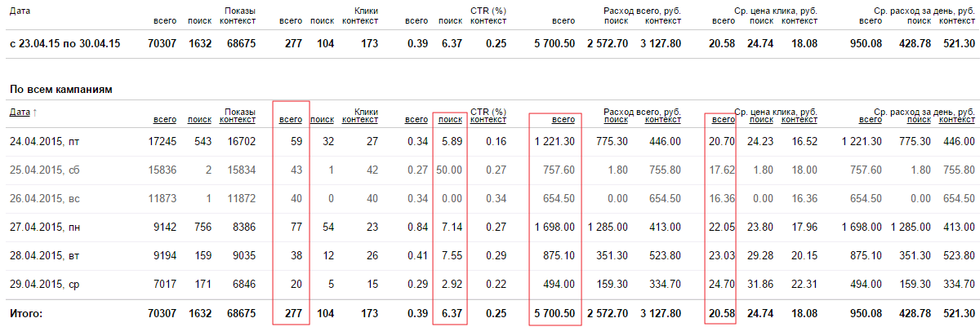The width and height of the screenshot is (980, 327).
Task: Click the red sort arrow beside Дата
Action: [35, 112]
